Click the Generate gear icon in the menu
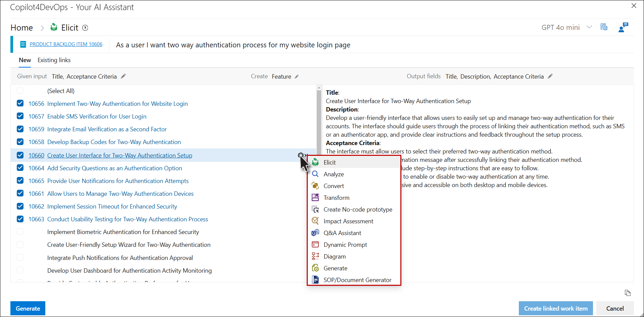 [315, 268]
